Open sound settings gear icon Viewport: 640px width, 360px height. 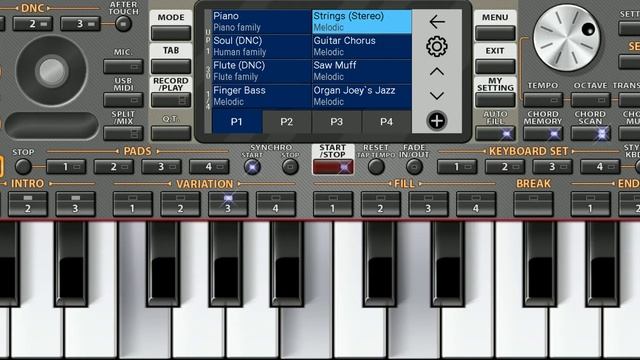437,47
